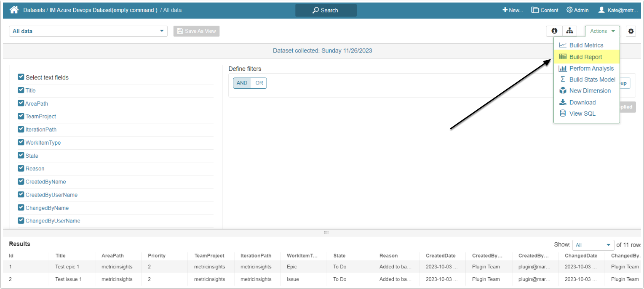Screen dimensions: 644x289
Task: Select Perform Analysis menu entry
Action: [591, 69]
